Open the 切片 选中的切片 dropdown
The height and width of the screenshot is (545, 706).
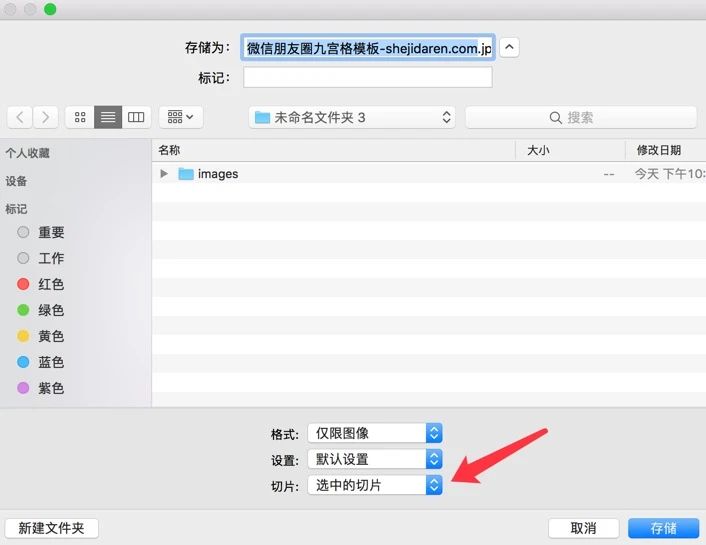pyautogui.click(x=375, y=485)
